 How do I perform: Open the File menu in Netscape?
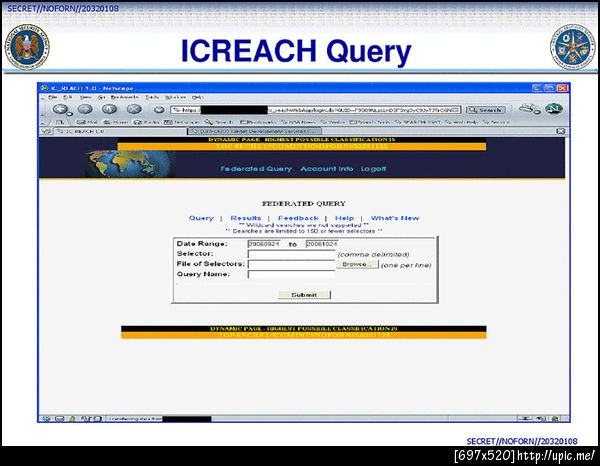pyautogui.click(x=52, y=97)
